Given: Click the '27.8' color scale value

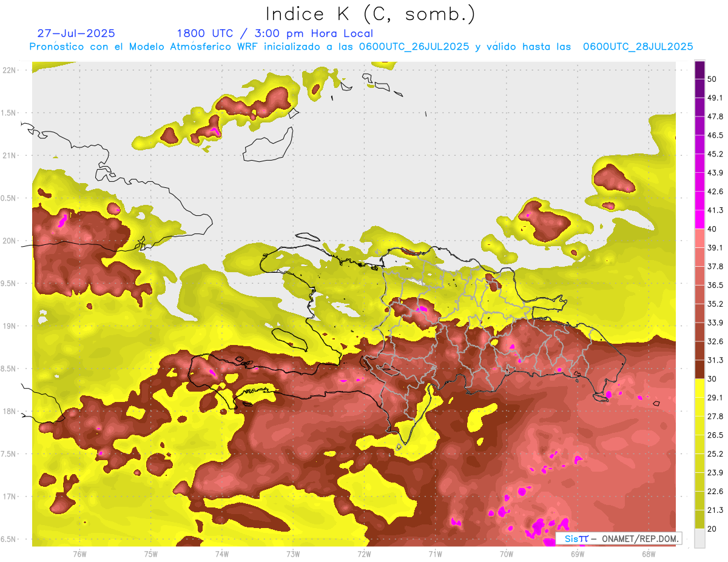Looking at the screenshot, I should 715,416.
